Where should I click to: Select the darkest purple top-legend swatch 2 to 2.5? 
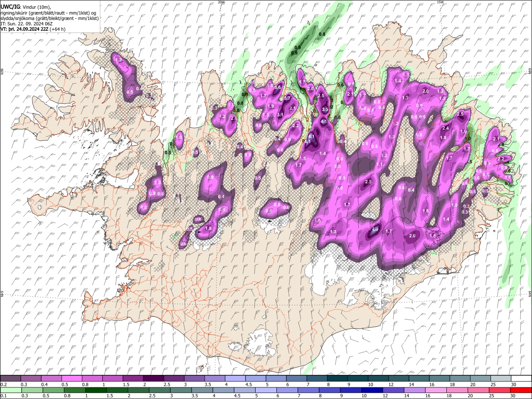point(153,379)
